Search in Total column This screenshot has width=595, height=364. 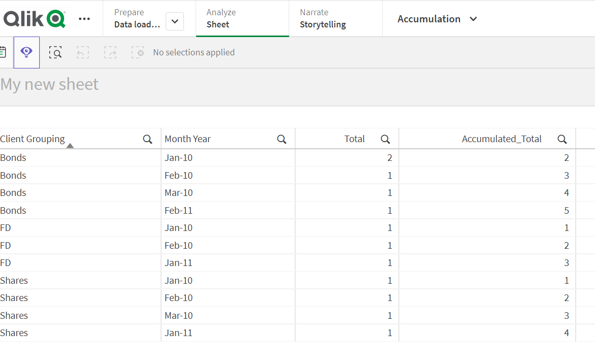pyautogui.click(x=385, y=139)
